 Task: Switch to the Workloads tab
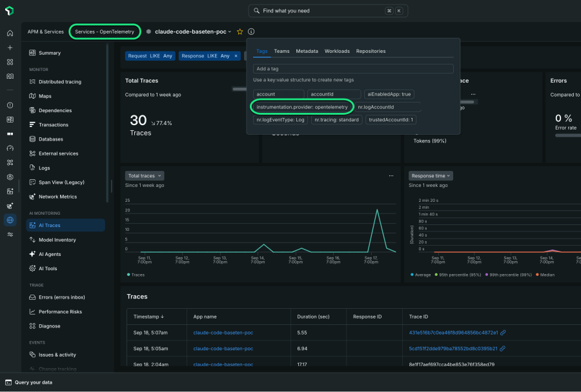point(337,51)
